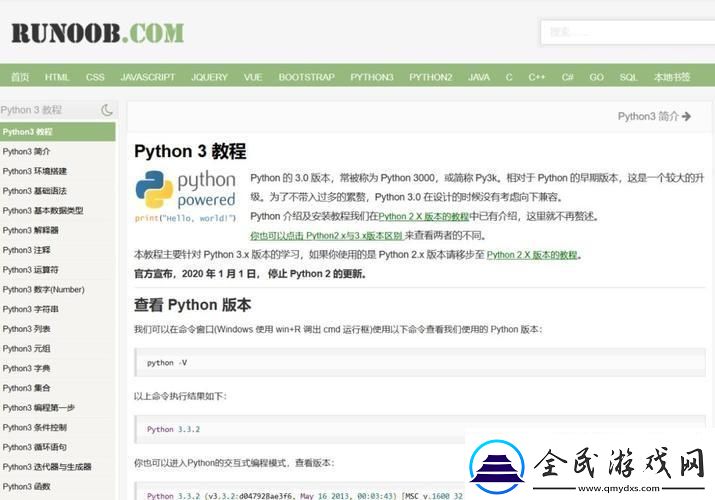
Task: Open the JAVASCRIPT navigation item
Action: 148,77
